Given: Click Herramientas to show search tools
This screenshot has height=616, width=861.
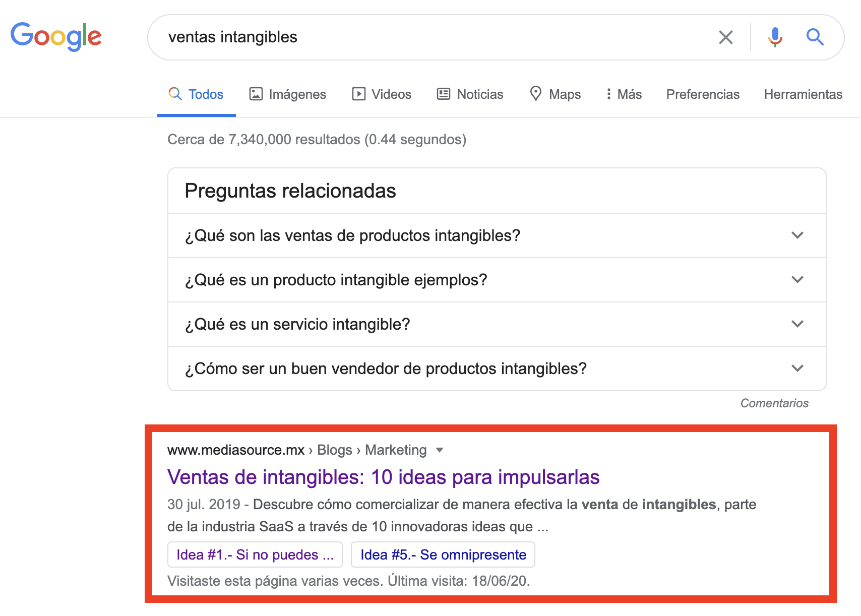Looking at the screenshot, I should [803, 94].
